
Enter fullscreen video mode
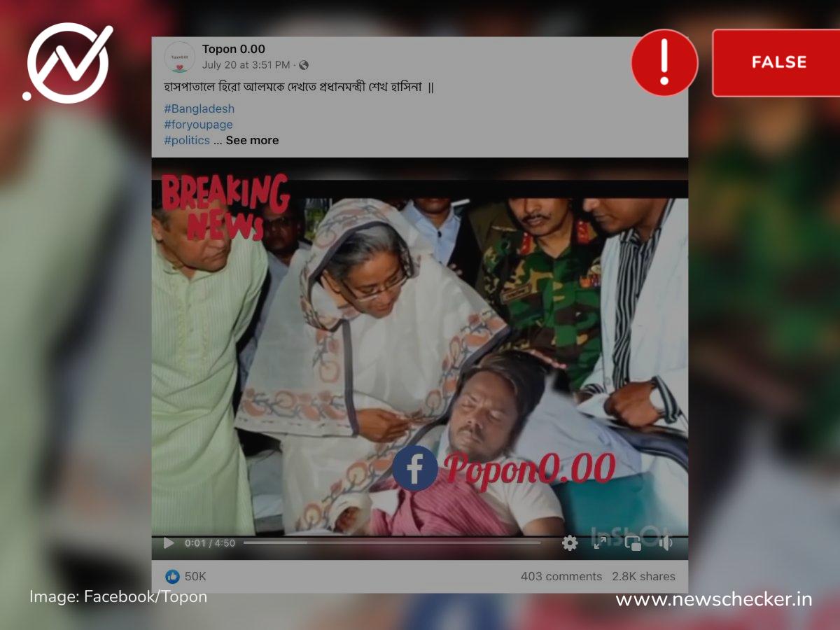pyautogui.click(x=600, y=542)
